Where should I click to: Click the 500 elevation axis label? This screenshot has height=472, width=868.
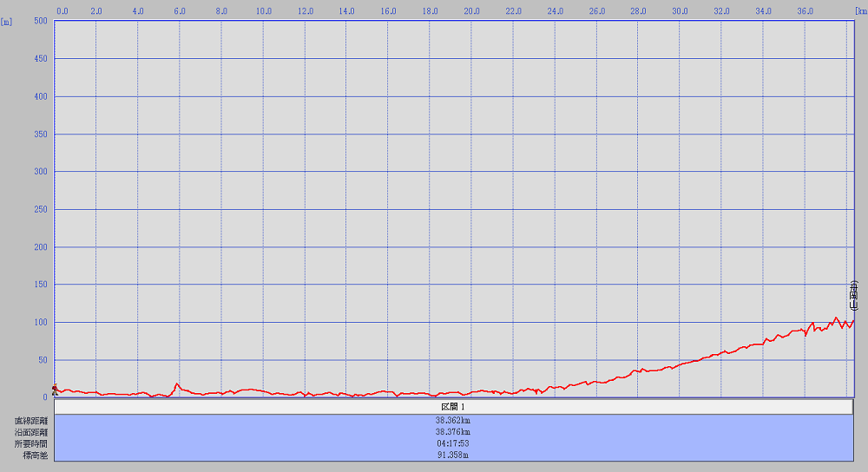point(40,21)
